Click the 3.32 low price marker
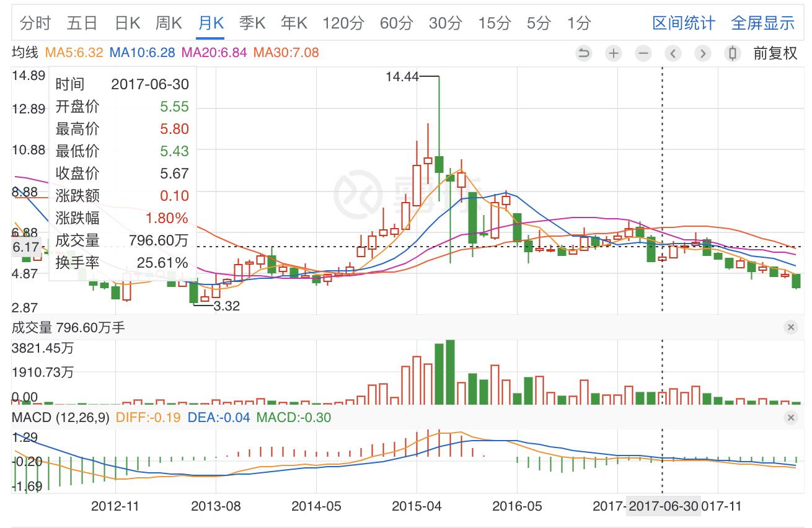Viewport: 812px width, 528px height. click(x=226, y=306)
